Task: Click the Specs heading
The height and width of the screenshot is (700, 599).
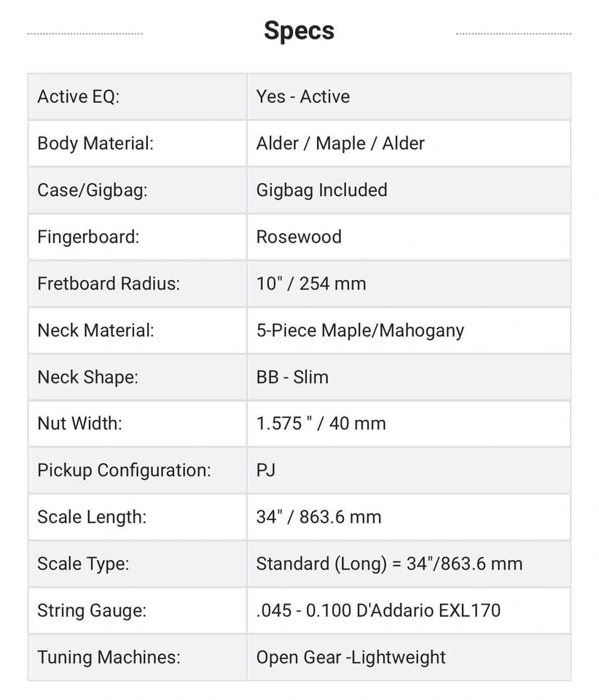Action: pos(299,31)
